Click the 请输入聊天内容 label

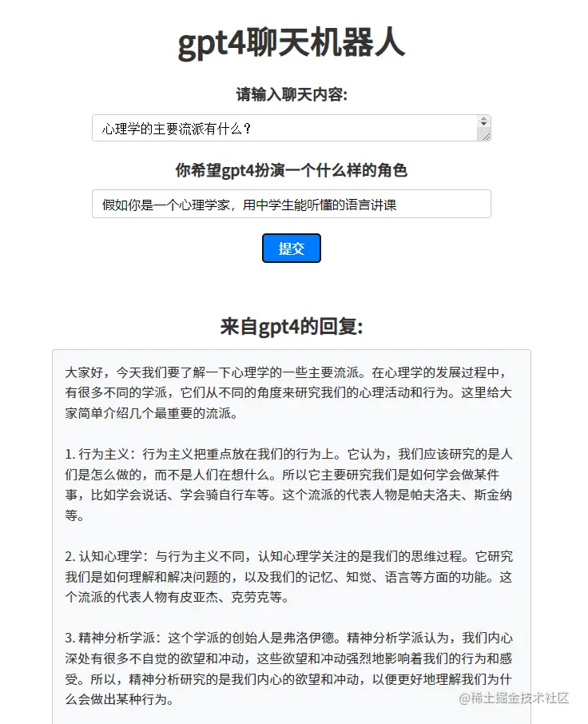tap(292, 94)
